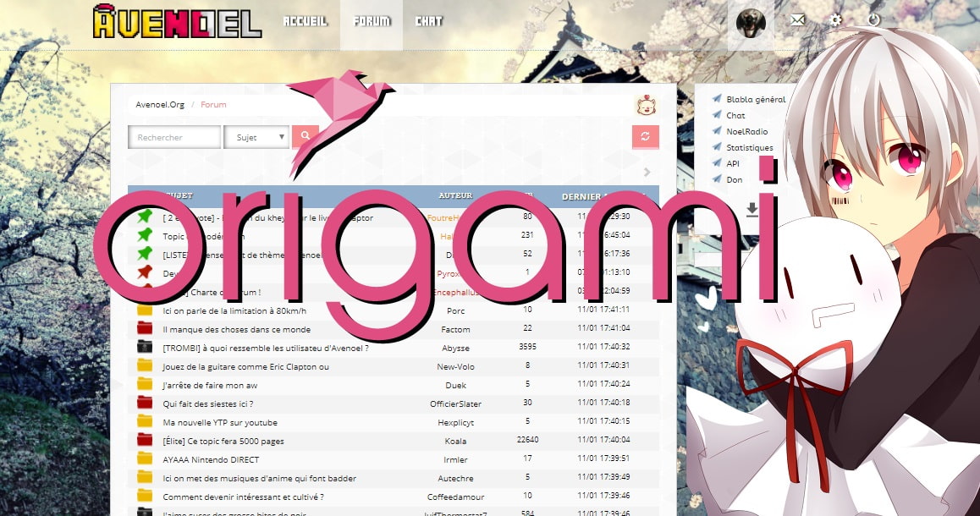Click the paper plane icon beside Blabla général
The height and width of the screenshot is (516, 980).
(717, 99)
